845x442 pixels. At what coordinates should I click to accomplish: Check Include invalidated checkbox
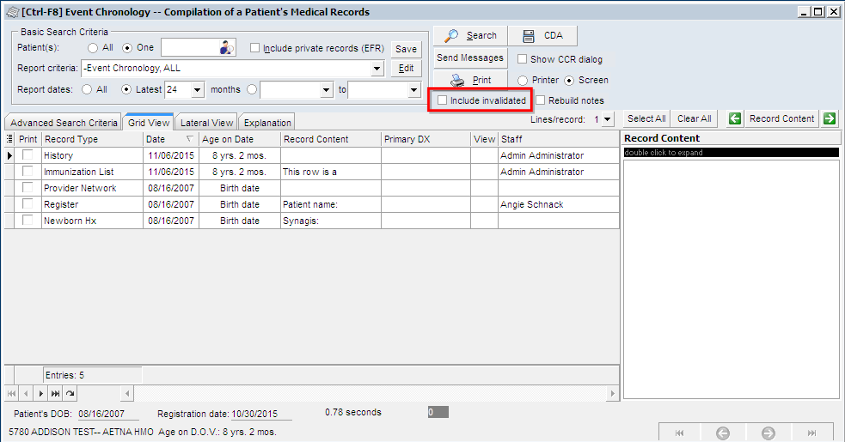[442, 100]
